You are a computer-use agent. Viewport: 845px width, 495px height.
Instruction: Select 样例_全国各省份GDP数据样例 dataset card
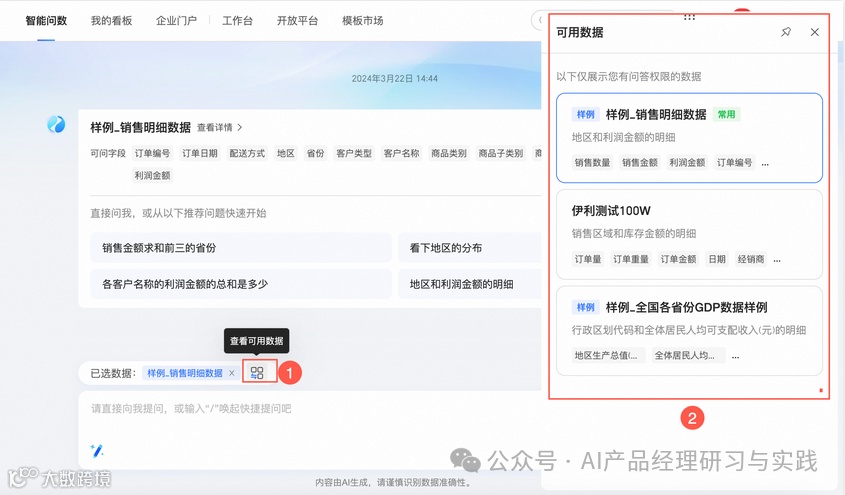click(x=689, y=331)
